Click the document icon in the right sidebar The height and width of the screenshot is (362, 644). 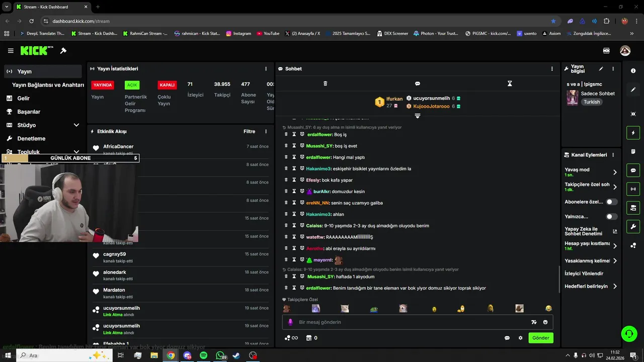point(633,151)
